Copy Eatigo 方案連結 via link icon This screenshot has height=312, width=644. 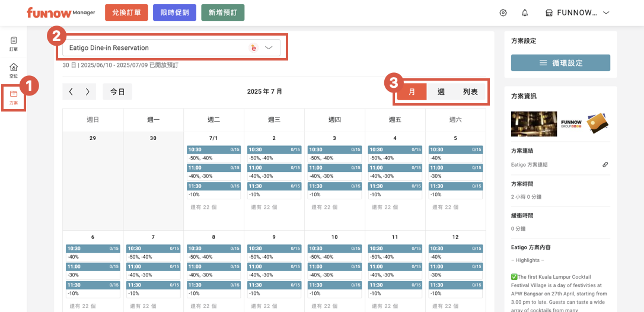coord(605,164)
